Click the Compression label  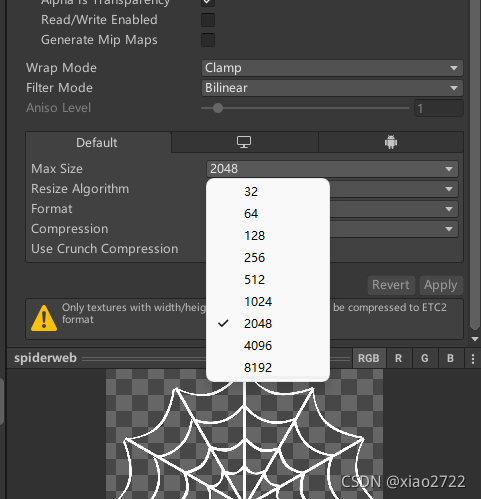point(70,229)
